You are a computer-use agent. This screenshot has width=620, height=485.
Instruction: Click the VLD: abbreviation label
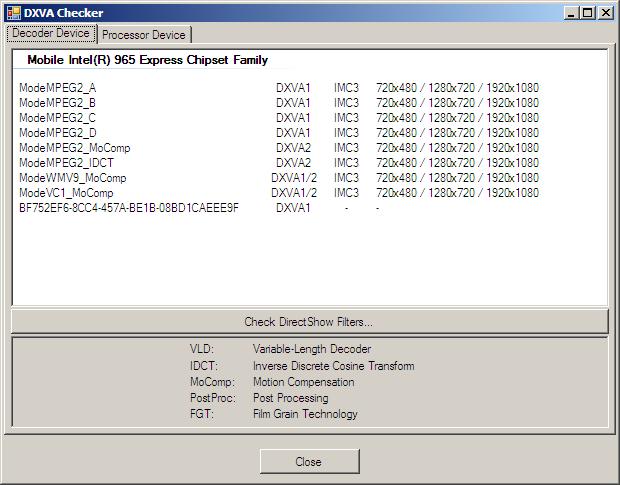tap(202, 349)
